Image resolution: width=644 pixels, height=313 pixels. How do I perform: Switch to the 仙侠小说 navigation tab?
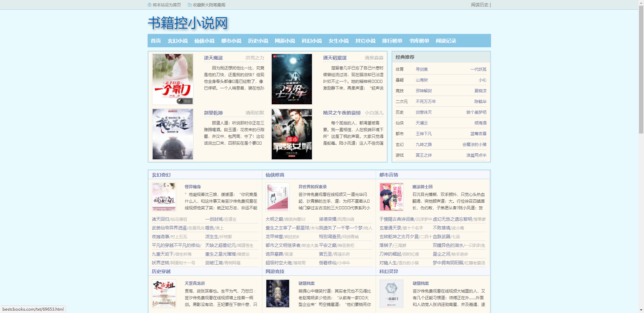[x=204, y=41]
